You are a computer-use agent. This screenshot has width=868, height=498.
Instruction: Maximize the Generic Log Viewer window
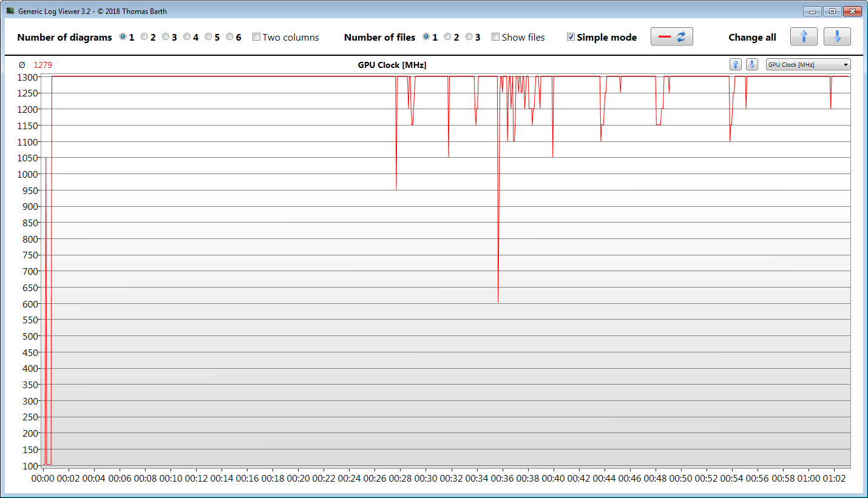tap(831, 11)
